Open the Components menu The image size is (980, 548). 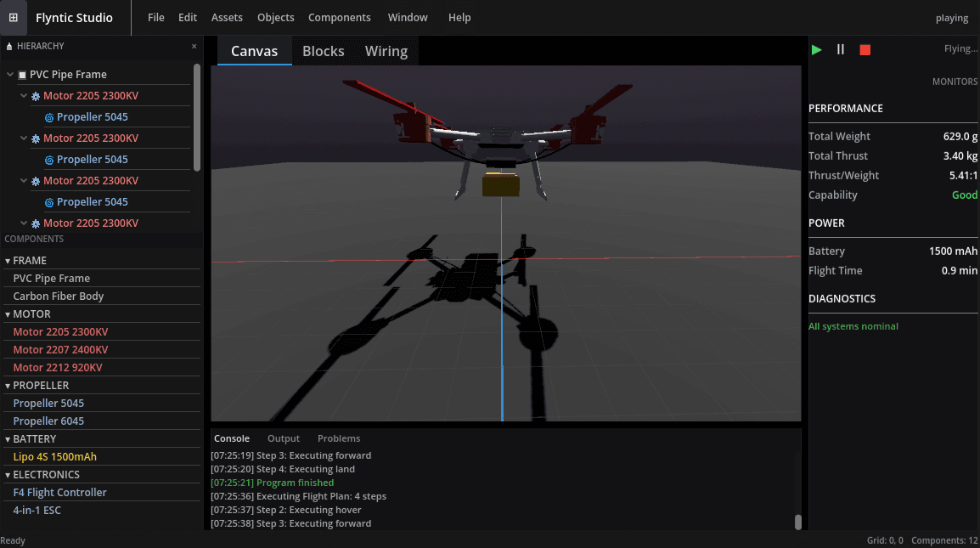point(340,18)
